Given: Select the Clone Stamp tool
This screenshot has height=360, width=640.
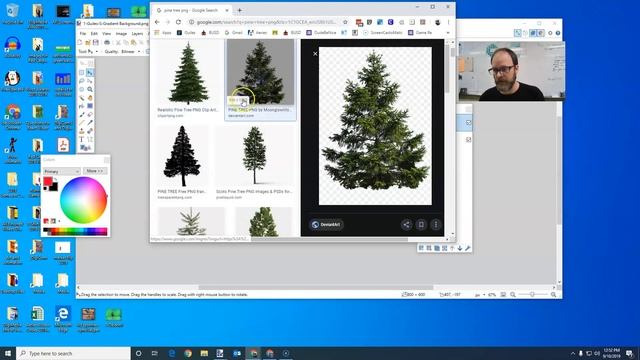Looking at the screenshot, I should pos(82,131).
